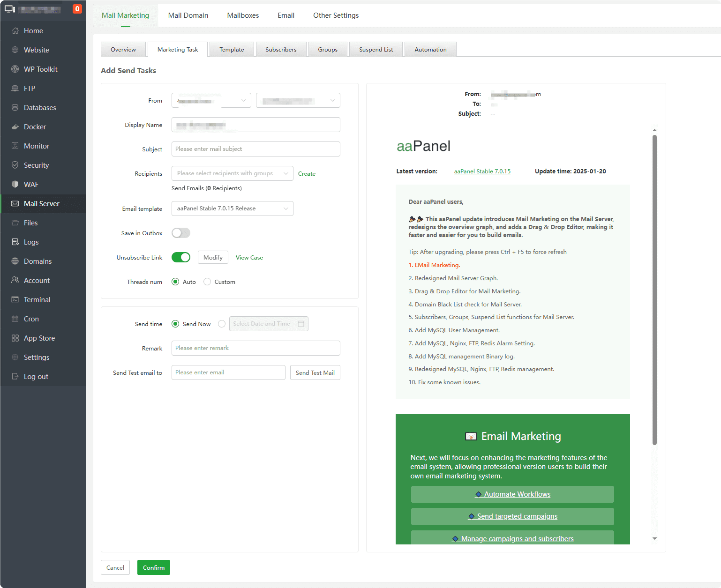Click the Home icon in the sidebar
The image size is (721, 588).
coord(15,31)
